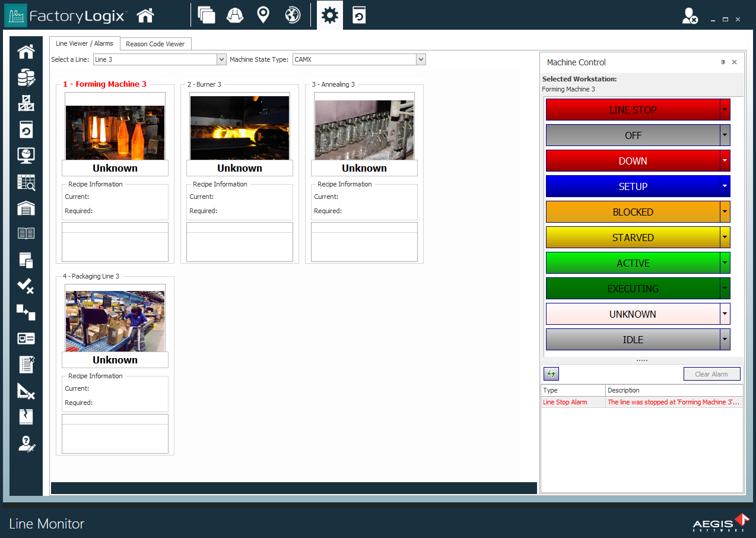Select the hard hat production icon in the top toolbar

click(x=234, y=15)
